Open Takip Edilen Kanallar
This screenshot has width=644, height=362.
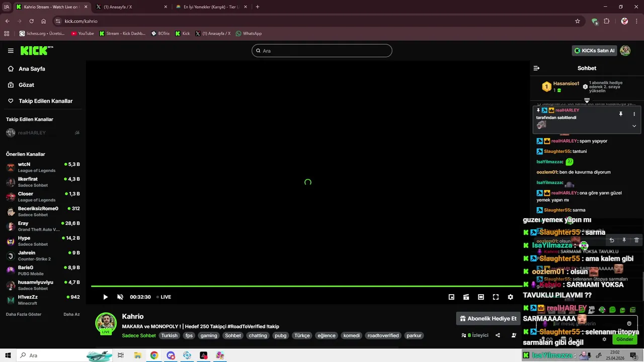click(x=45, y=101)
